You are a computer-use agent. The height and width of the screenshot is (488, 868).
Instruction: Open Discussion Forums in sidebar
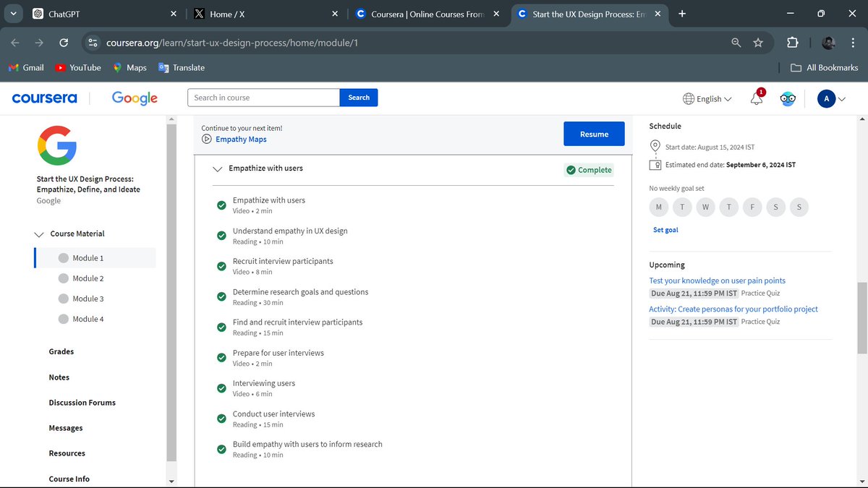tap(82, 403)
